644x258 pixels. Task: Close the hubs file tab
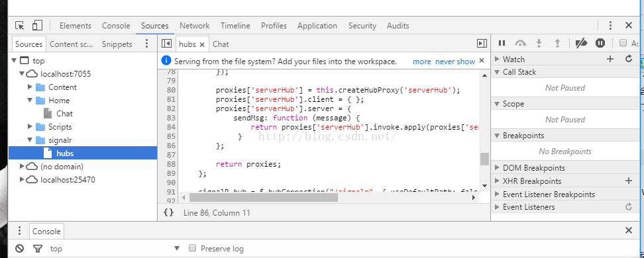coord(201,44)
